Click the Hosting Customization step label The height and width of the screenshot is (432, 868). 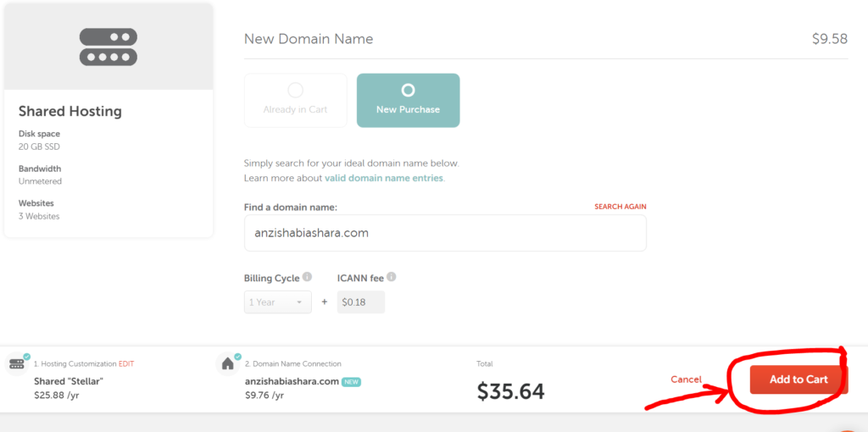75,364
